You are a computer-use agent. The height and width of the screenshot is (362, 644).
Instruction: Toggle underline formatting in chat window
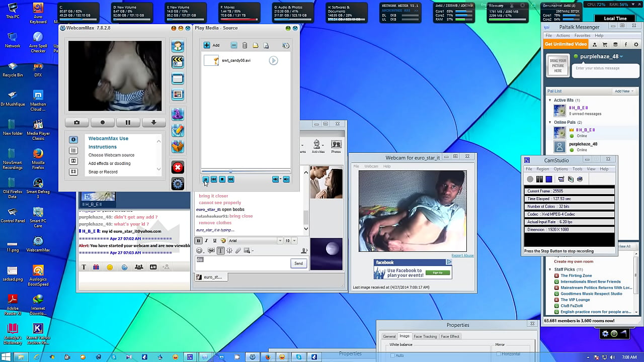coord(215,241)
